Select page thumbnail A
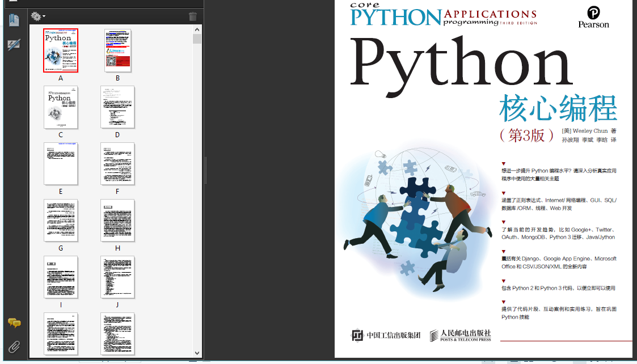637x364 pixels. pos(61,50)
